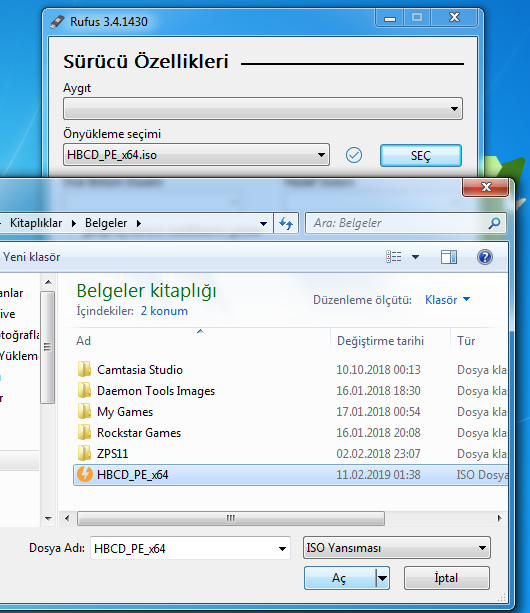Click the date 10.10.2018 00:13
The width and height of the screenshot is (530, 613).
pyautogui.click(x=378, y=369)
